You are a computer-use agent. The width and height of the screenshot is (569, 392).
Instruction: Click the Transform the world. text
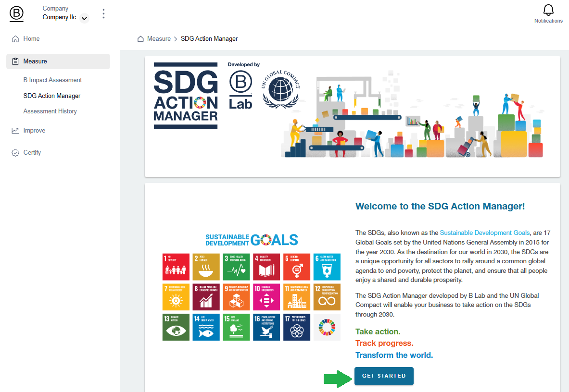coord(394,355)
